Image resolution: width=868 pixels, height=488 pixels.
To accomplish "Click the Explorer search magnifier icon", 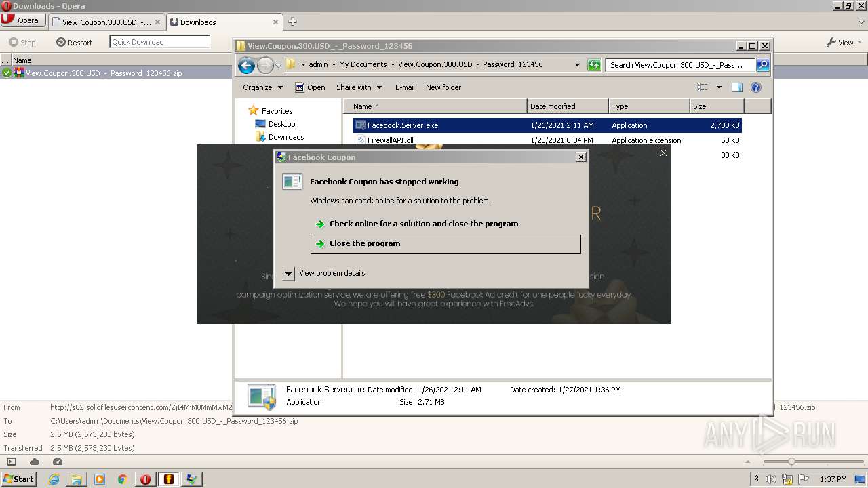I will click(763, 65).
